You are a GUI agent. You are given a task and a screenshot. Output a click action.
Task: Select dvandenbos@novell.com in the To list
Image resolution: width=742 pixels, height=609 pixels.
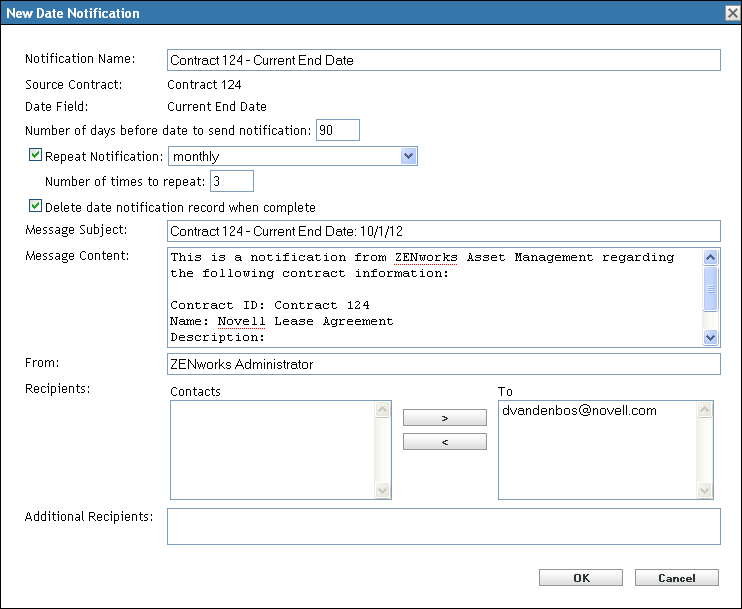click(x=577, y=411)
